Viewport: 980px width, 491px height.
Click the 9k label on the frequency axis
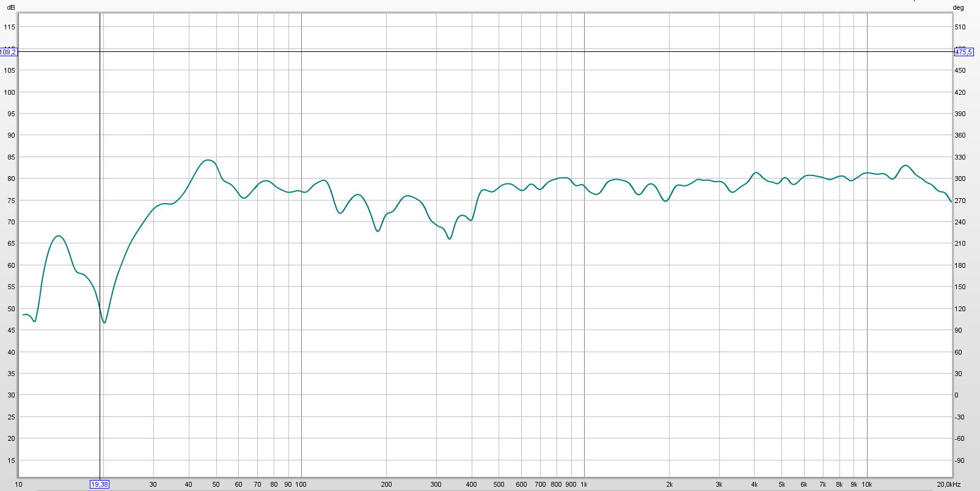coord(854,484)
